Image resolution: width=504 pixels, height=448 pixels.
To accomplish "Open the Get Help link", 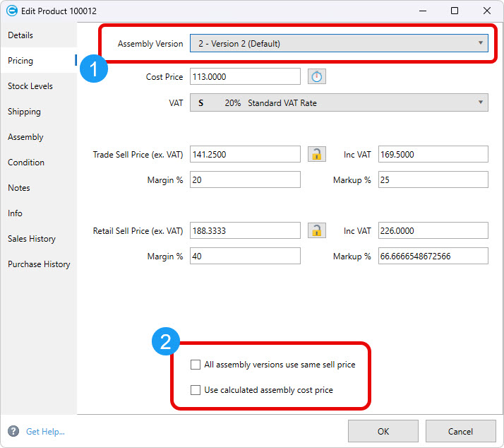I will click(x=45, y=431).
